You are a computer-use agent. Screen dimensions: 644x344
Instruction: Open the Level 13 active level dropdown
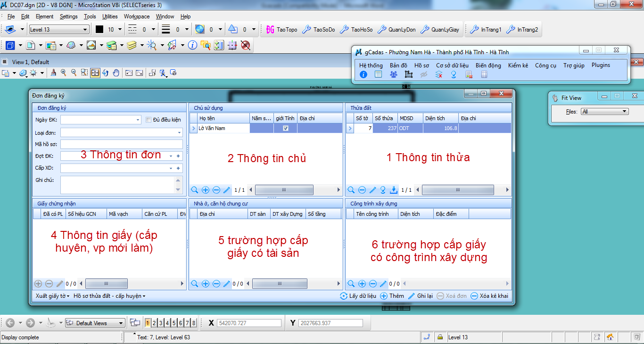click(85, 30)
